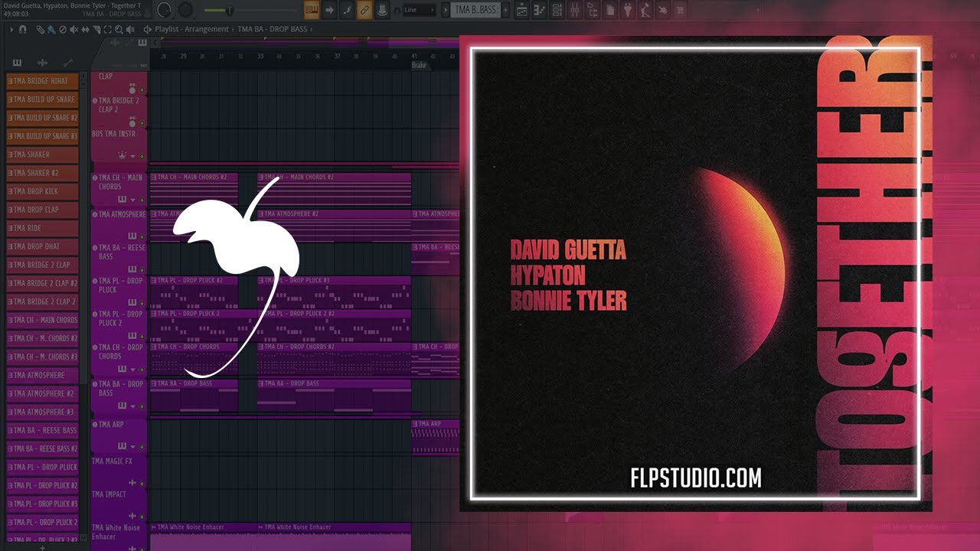Screen dimensions: 980x551
Task: Mute the BUS TMA INSTR track
Action: (x=142, y=156)
